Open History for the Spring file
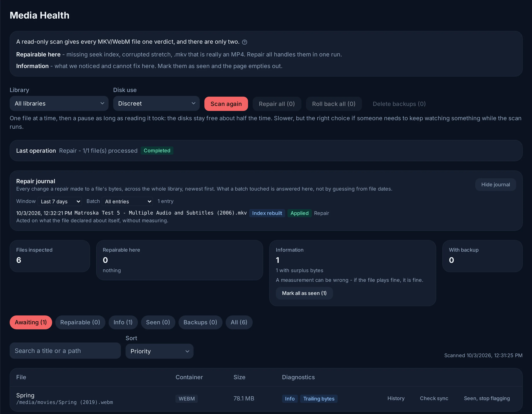 (396, 398)
